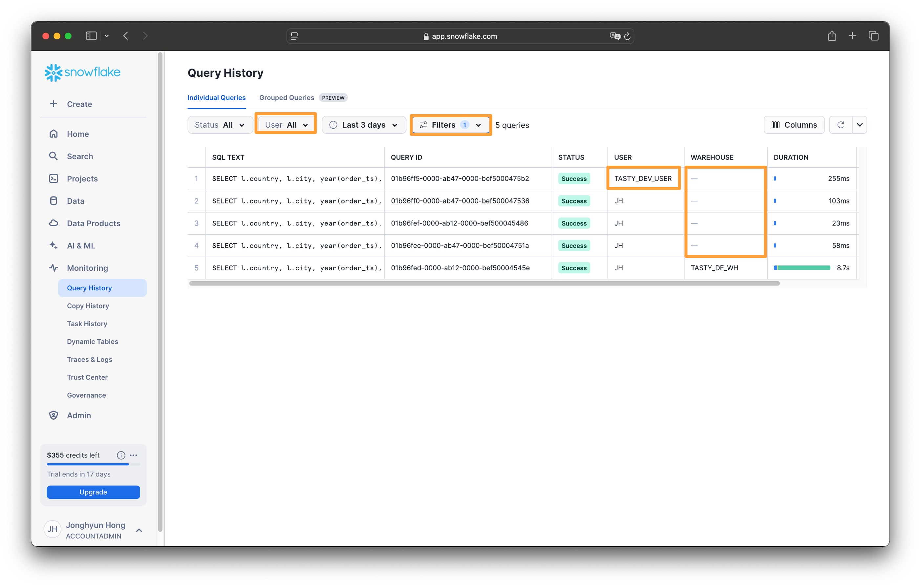Open Data via database cylinder icon
The width and height of the screenshot is (922, 588).
pos(54,200)
